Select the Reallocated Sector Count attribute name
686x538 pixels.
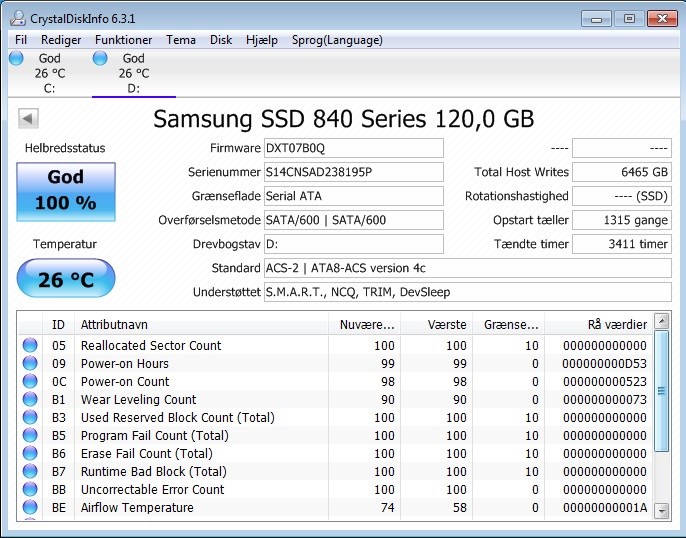click(151, 346)
